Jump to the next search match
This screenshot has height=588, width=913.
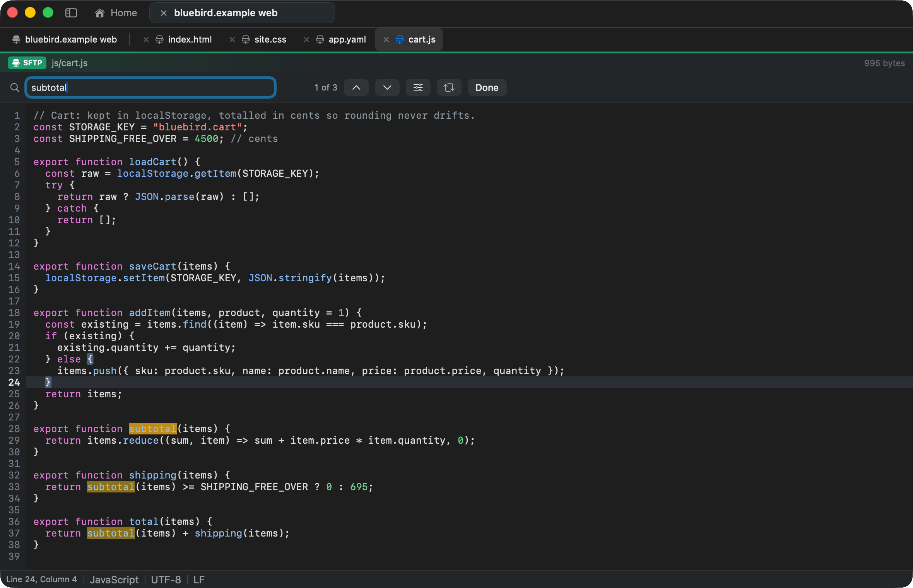[x=387, y=87]
